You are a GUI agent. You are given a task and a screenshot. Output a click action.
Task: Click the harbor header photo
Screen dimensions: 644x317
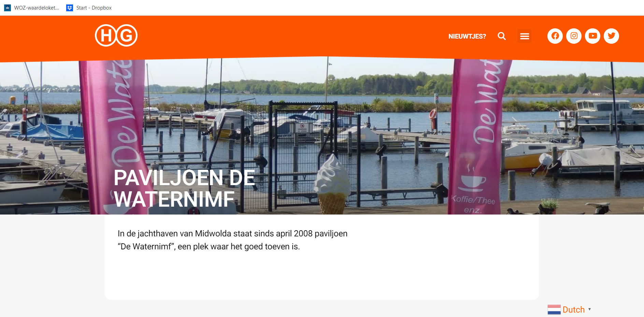(x=322, y=137)
